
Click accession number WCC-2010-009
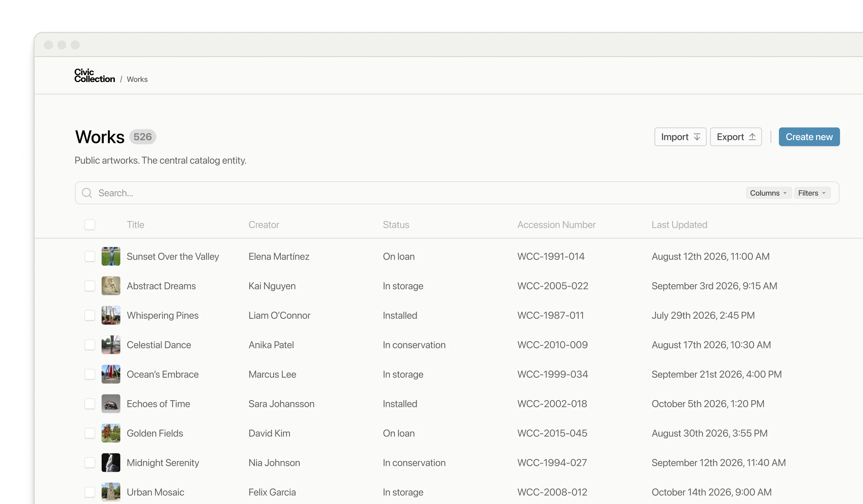[552, 345]
